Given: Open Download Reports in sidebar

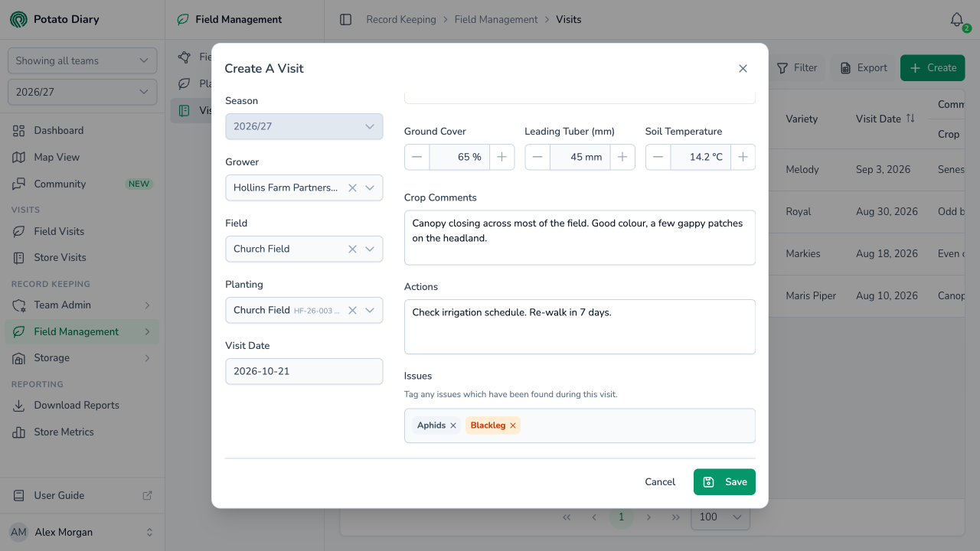Looking at the screenshot, I should point(82,406).
